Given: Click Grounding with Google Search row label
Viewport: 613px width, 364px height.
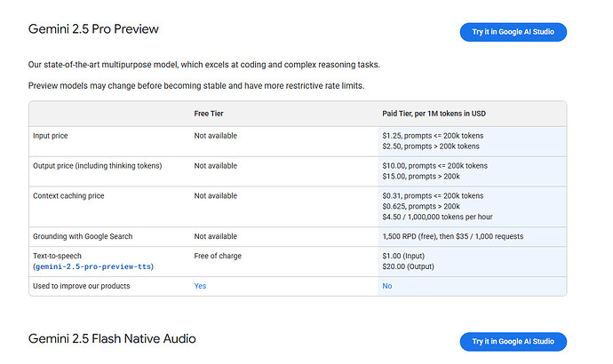Looking at the screenshot, I should coord(83,237).
